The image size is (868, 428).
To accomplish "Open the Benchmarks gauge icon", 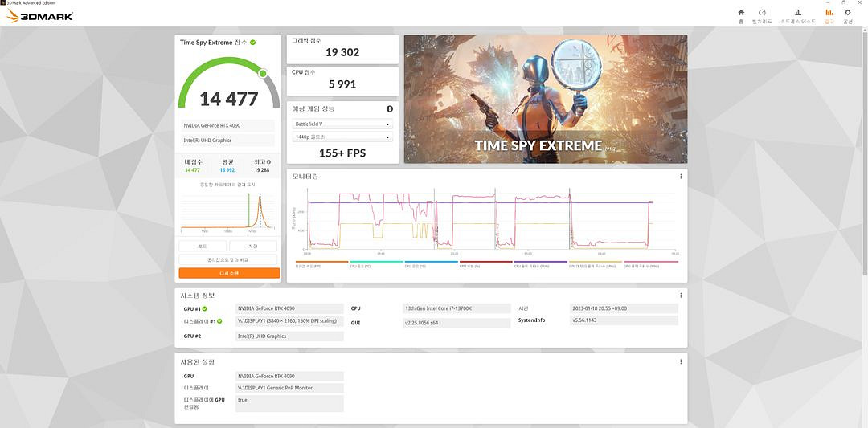I will point(761,15).
